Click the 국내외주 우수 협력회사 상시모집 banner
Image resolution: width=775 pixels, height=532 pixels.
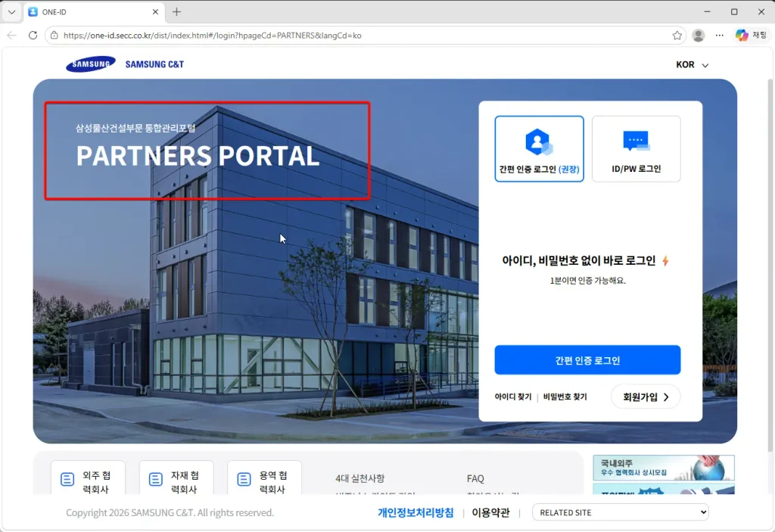663,468
